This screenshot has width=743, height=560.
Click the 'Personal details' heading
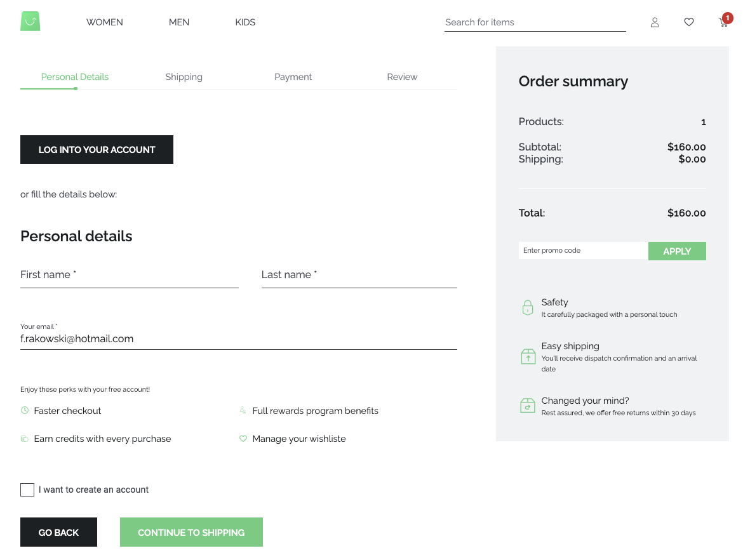click(76, 236)
